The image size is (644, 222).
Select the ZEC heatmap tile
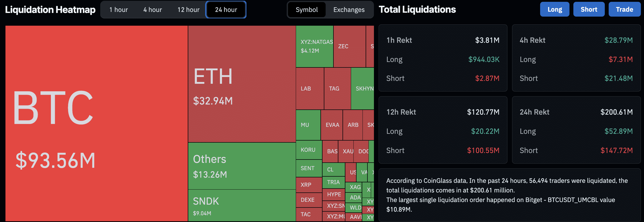point(350,46)
